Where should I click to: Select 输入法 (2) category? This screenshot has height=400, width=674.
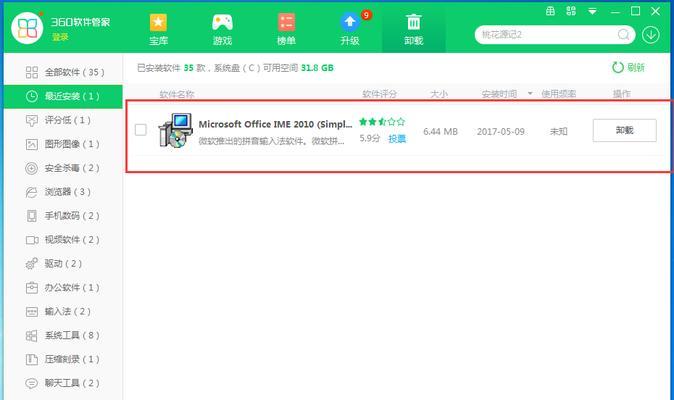point(64,311)
